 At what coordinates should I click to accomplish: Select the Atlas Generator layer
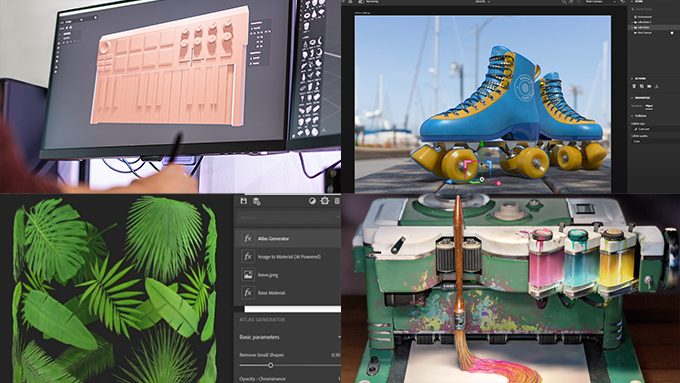click(x=288, y=238)
